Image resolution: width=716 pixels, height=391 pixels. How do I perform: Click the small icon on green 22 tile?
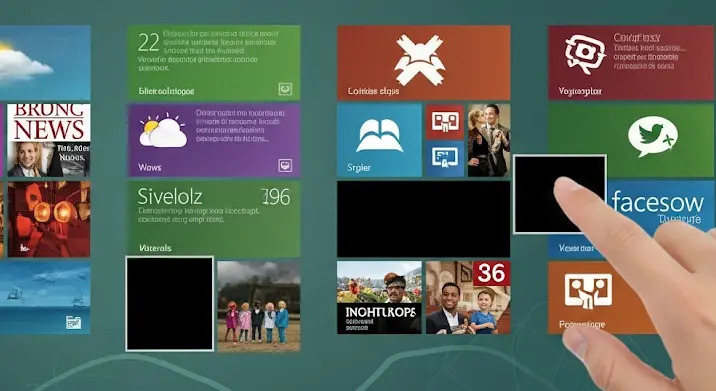point(285,89)
